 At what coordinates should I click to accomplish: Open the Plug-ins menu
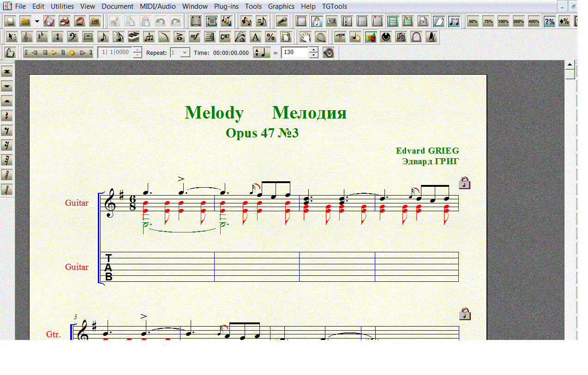pyautogui.click(x=226, y=6)
